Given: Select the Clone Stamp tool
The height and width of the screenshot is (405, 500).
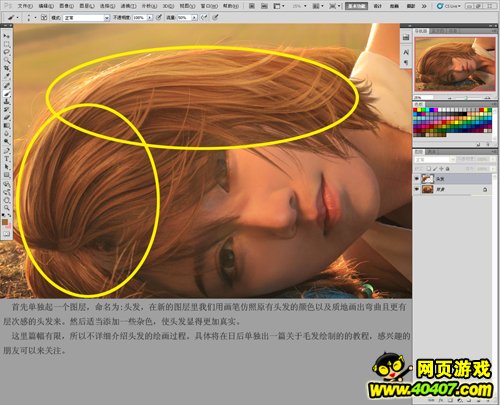Looking at the screenshot, I should [6, 102].
